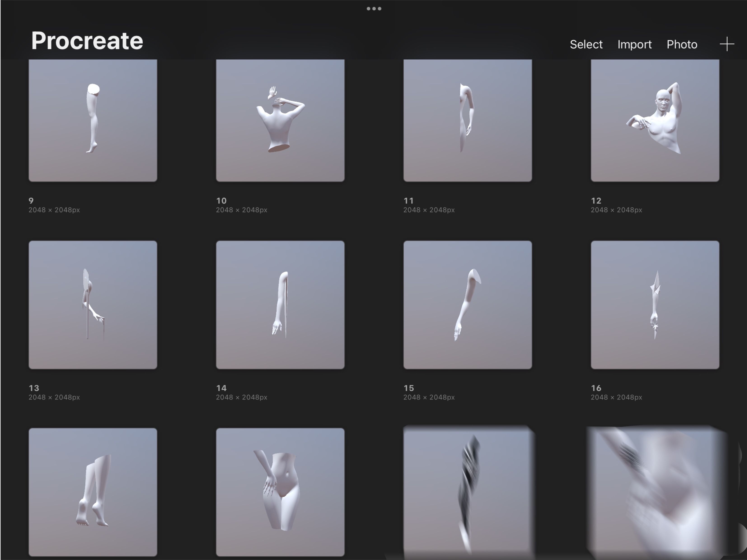Screen dimensions: 747x560
Task: Open artwork 12 male bust thumbnail
Action: (655, 120)
